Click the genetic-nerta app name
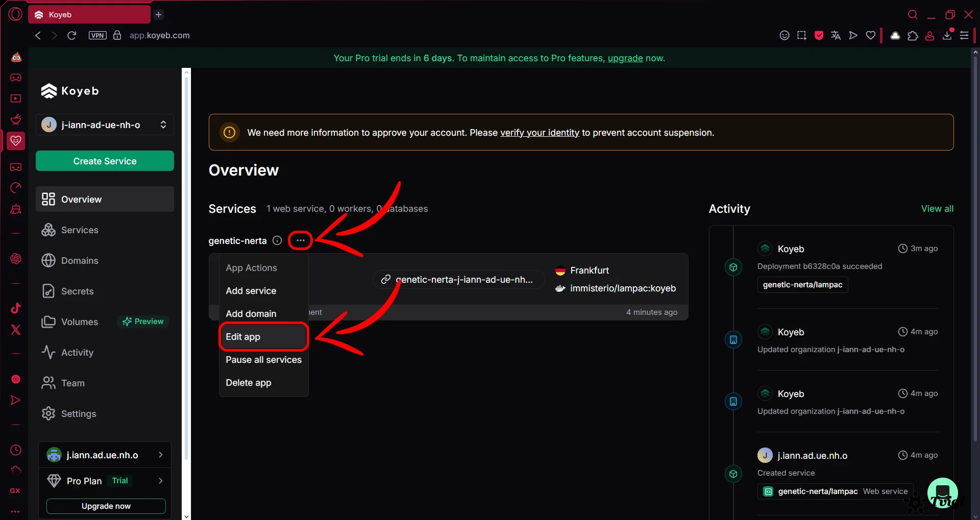 tap(237, 241)
